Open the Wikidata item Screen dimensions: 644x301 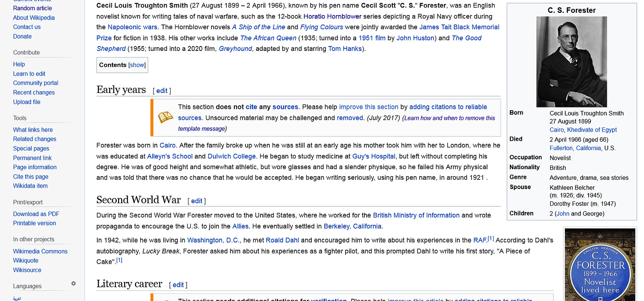click(30, 186)
